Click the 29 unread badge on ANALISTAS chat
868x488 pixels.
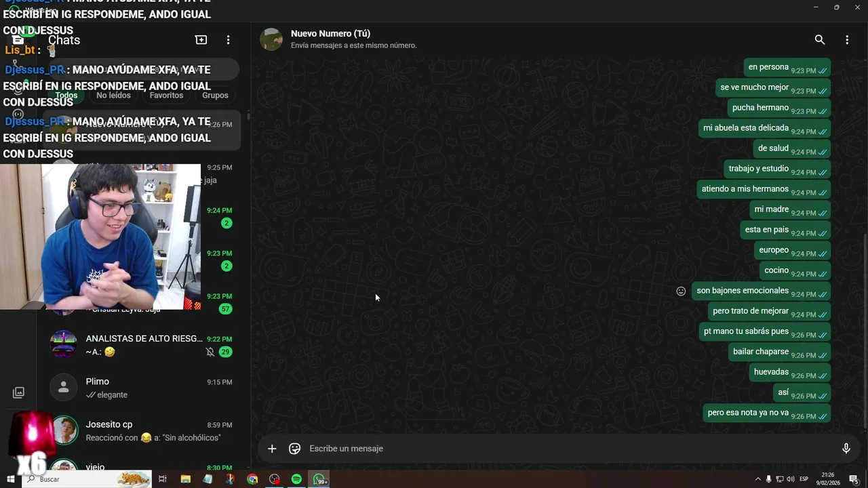click(225, 352)
